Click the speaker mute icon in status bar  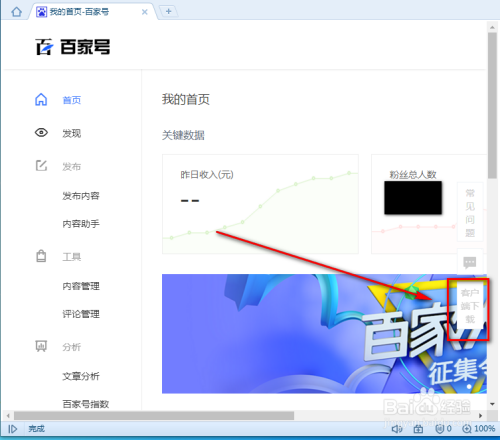pyautogui.click(x=397, y=429)
